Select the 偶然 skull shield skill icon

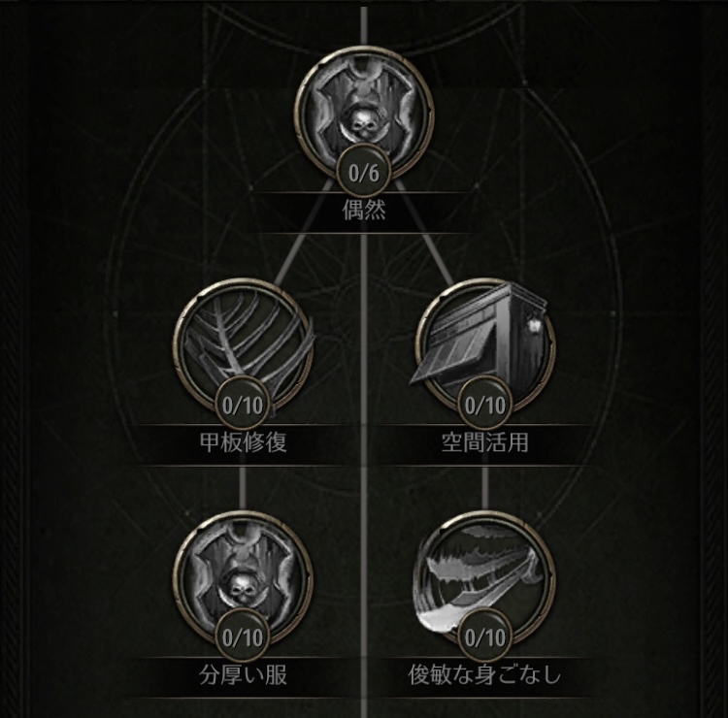point(364,116)
